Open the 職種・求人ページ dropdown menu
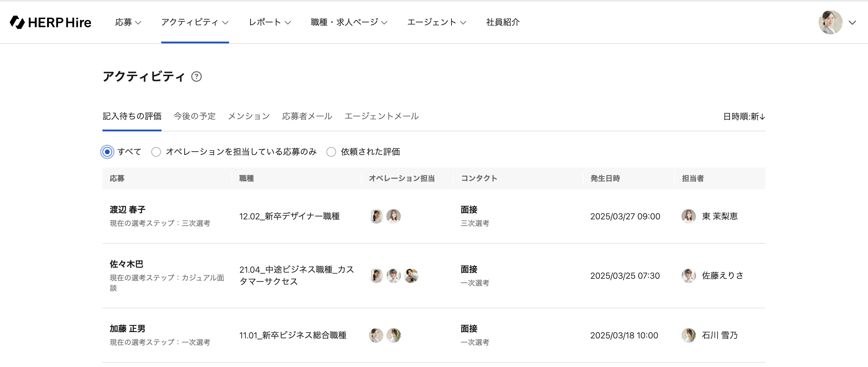The width and height of the screenshot is (868, 367). point(349,22)
